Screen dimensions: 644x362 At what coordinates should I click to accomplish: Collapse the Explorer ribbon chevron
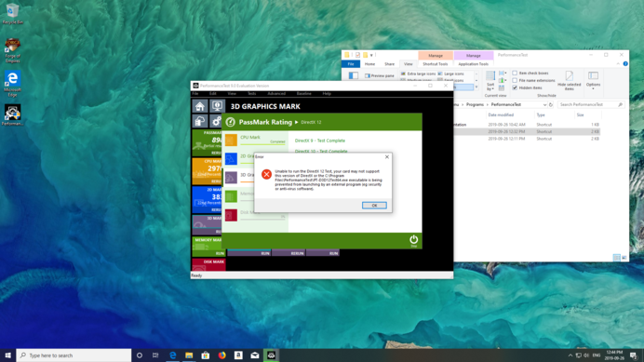pyautogui.click(x=618, y=63)
